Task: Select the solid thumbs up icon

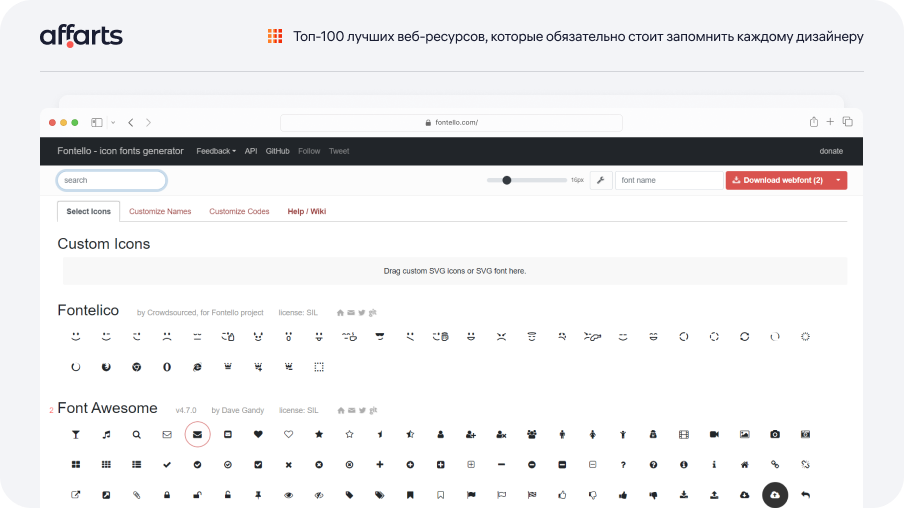Action: pyautogui.click(x=623, y=495)
